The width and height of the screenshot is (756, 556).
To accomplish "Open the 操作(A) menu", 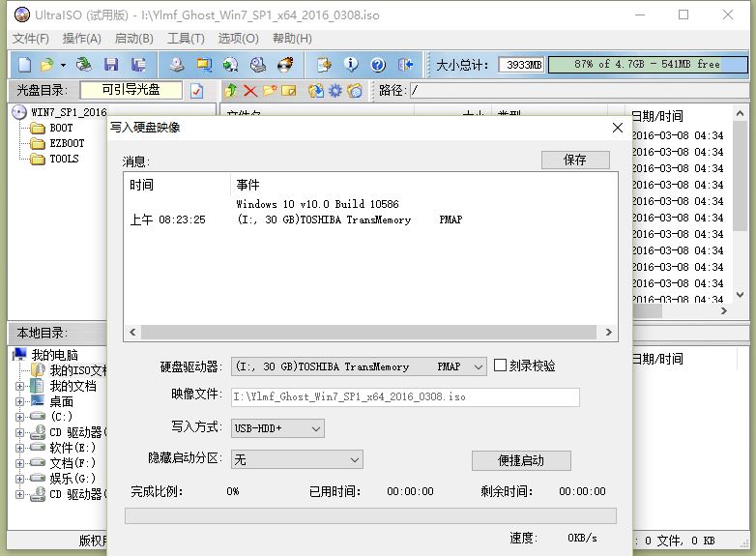I will point(82,39).
